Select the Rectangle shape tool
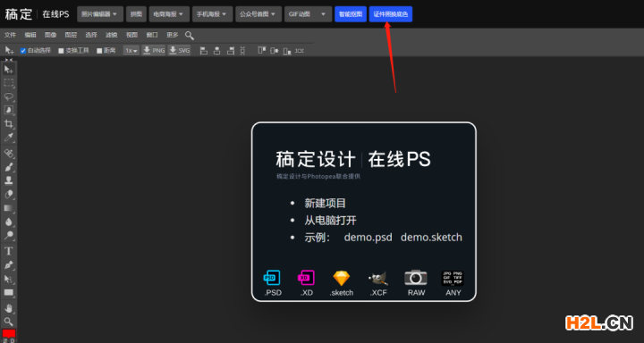The image size is (644, 343). point(9,293)
